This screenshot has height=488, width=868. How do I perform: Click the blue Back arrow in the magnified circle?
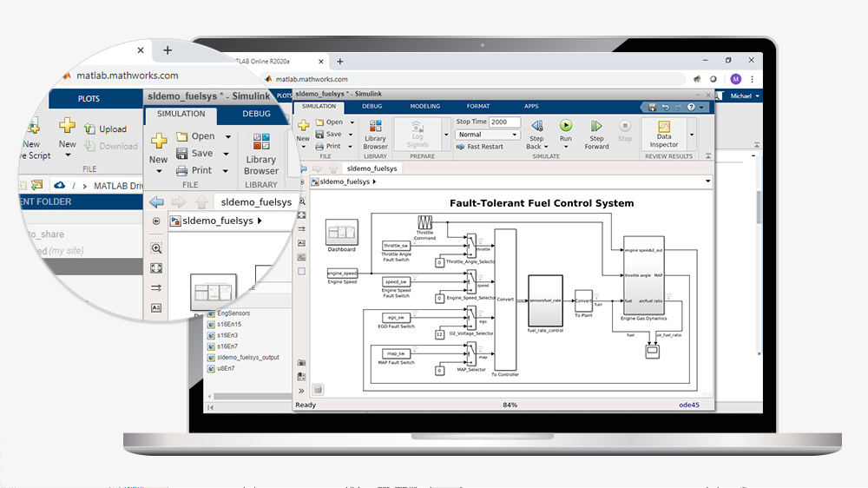tap(156, 202)
